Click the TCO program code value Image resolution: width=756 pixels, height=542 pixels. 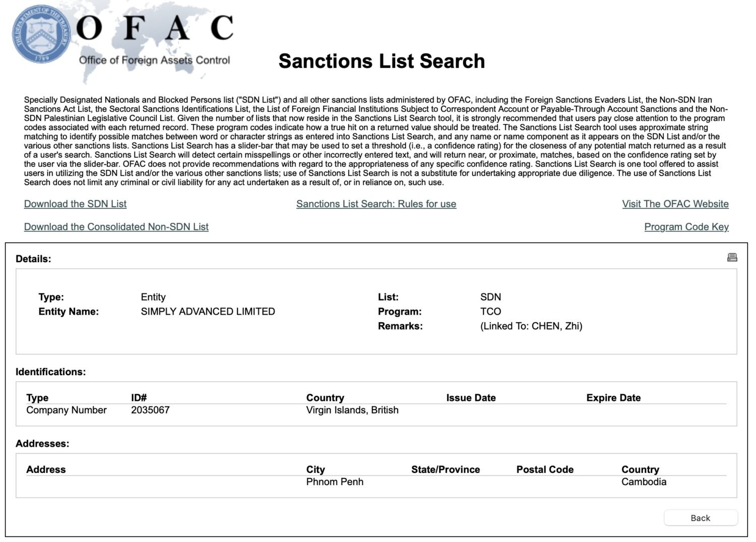(x=490, y=312)
